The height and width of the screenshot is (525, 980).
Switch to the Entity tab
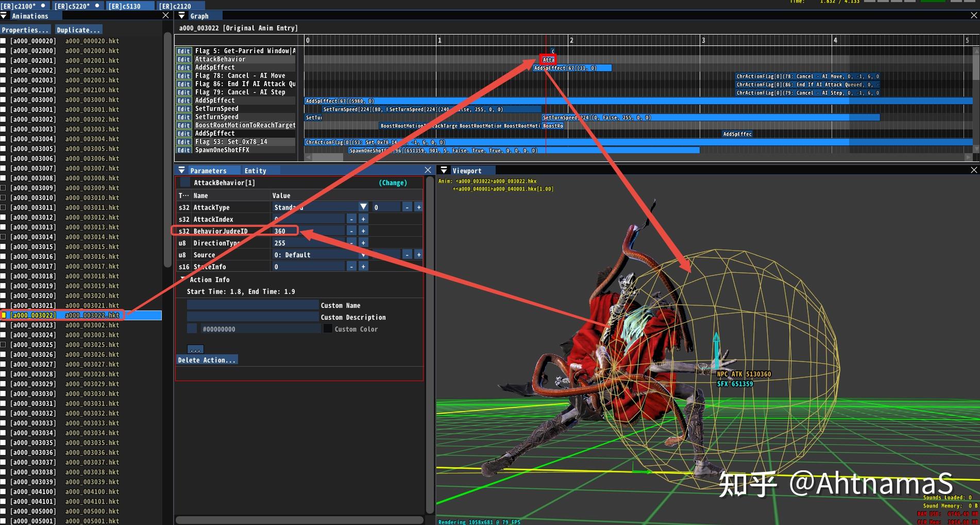257,170
